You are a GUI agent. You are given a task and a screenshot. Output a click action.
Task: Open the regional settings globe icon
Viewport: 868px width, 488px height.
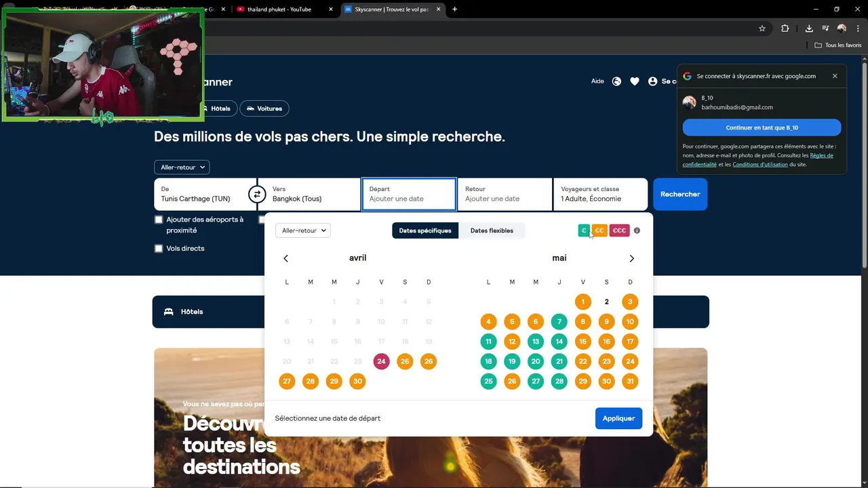[616, 81]
